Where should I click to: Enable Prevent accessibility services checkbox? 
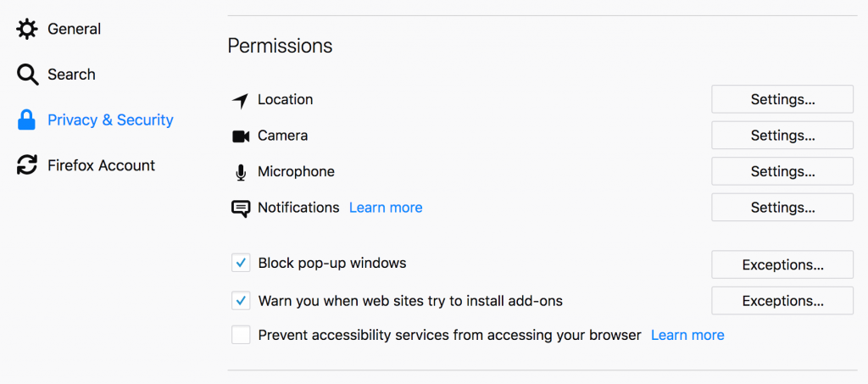pyautogui.click(x=241, y=335)
